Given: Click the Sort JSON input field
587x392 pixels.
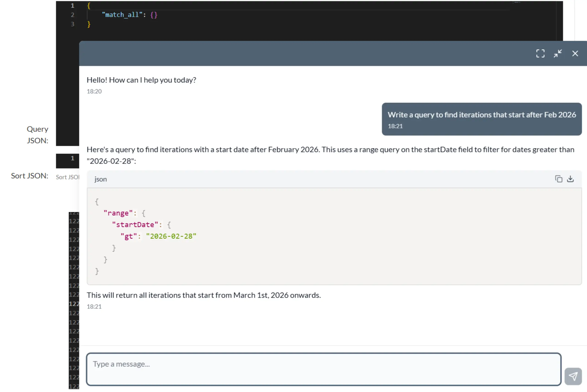Looking at the screenshot, I should coord(67,177).
